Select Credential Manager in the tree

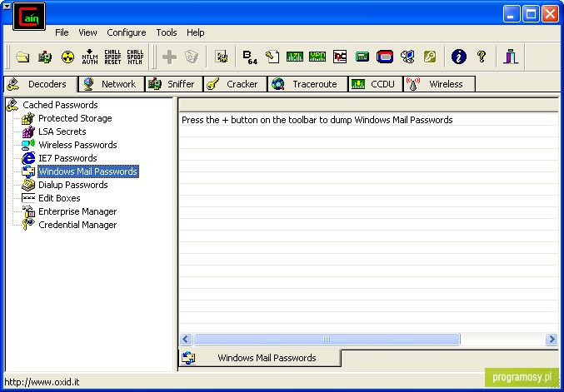[77, 225]
